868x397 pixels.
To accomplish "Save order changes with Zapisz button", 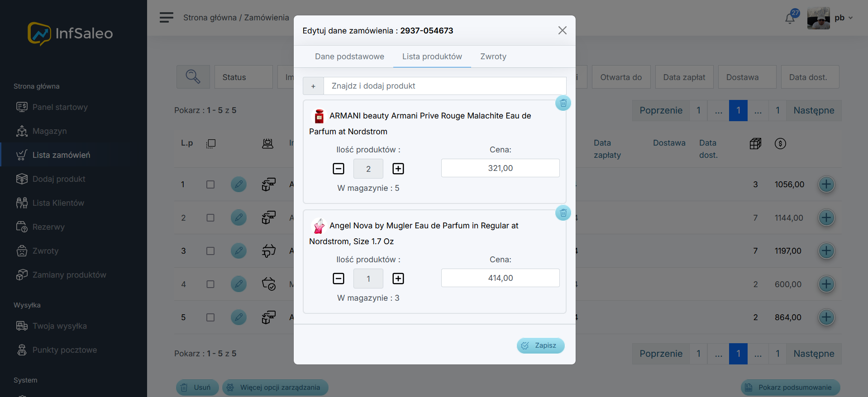I will point(540,345).
